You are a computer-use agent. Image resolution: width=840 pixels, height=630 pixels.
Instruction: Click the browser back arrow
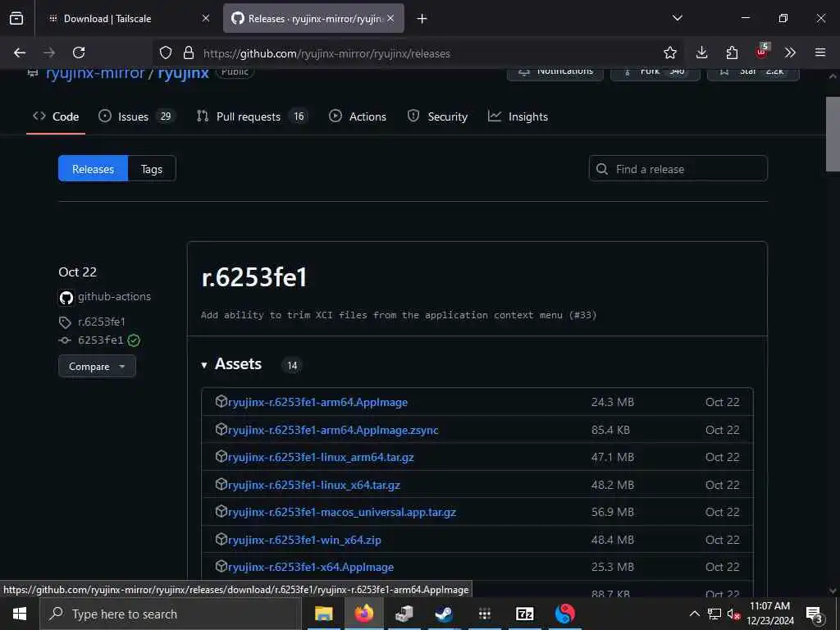(20, 52)
